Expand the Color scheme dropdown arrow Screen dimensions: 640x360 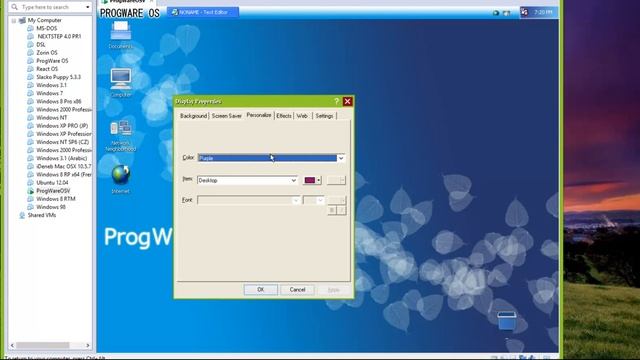pos(341,158)
